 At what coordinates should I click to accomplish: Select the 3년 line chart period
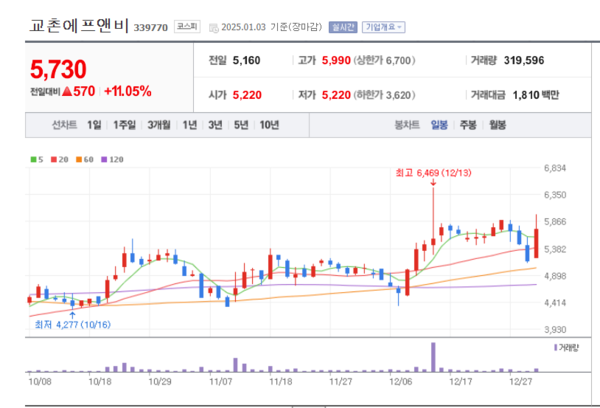pos(215,125)
